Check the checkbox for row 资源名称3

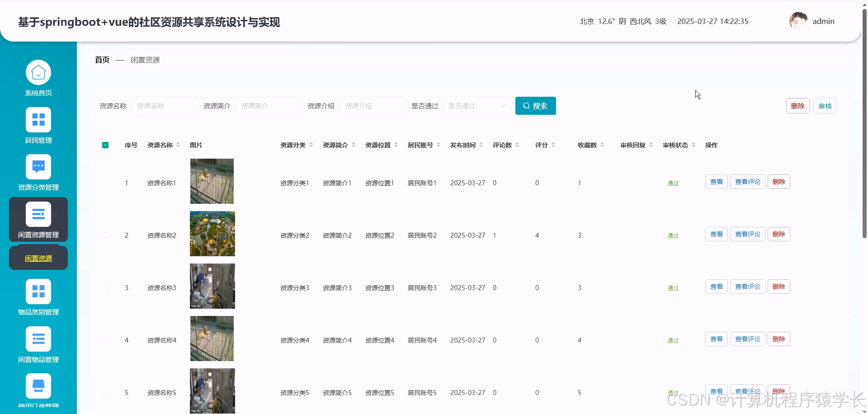coord(105,287)
